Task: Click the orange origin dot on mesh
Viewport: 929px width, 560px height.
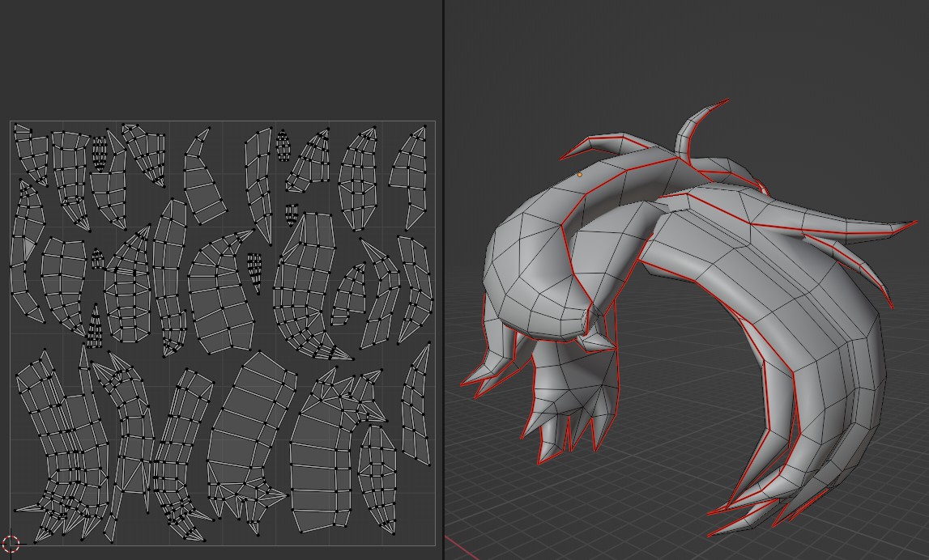Action: (x=579, y=175)
